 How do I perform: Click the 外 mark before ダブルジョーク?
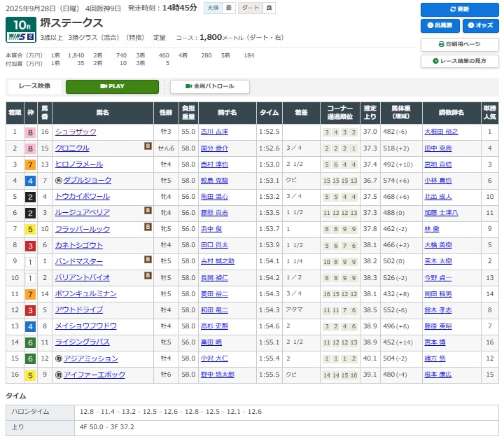[58, 181]
